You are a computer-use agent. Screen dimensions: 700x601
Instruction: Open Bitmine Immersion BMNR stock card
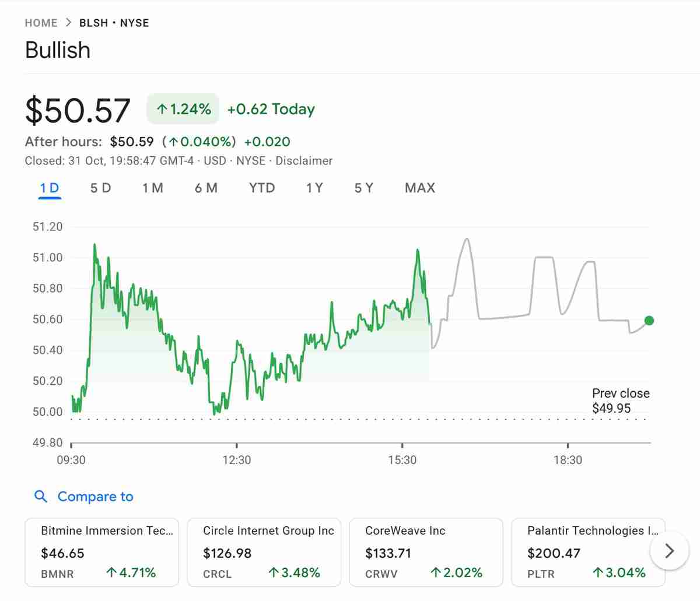click(101, 551)
